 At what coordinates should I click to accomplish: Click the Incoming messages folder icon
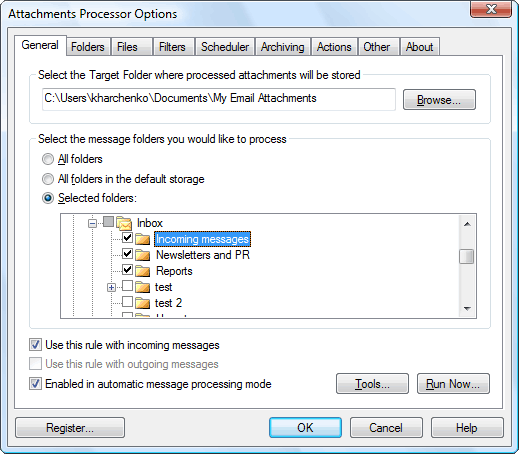point(143,239)
